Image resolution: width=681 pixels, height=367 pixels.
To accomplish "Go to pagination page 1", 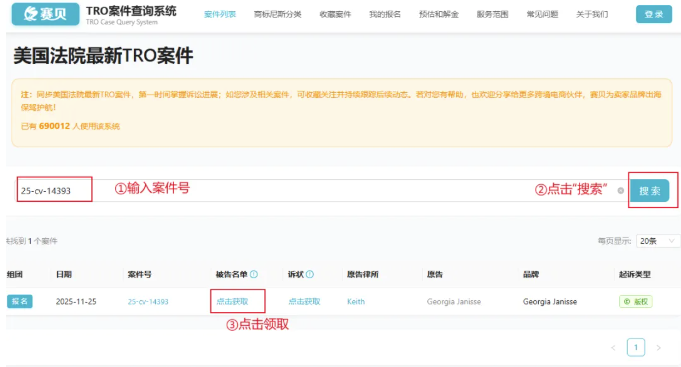I will (636, 347).
